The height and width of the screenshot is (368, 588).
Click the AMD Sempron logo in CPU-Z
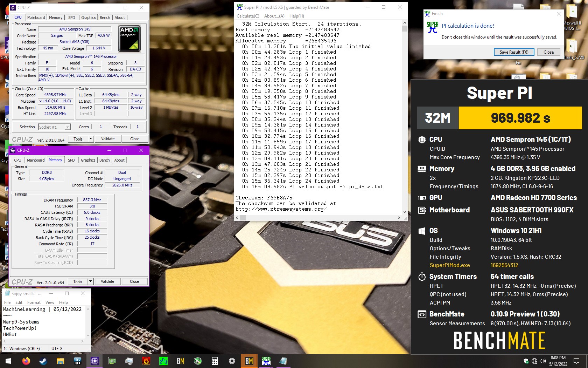pyautogui.click(x=129, y=39)
